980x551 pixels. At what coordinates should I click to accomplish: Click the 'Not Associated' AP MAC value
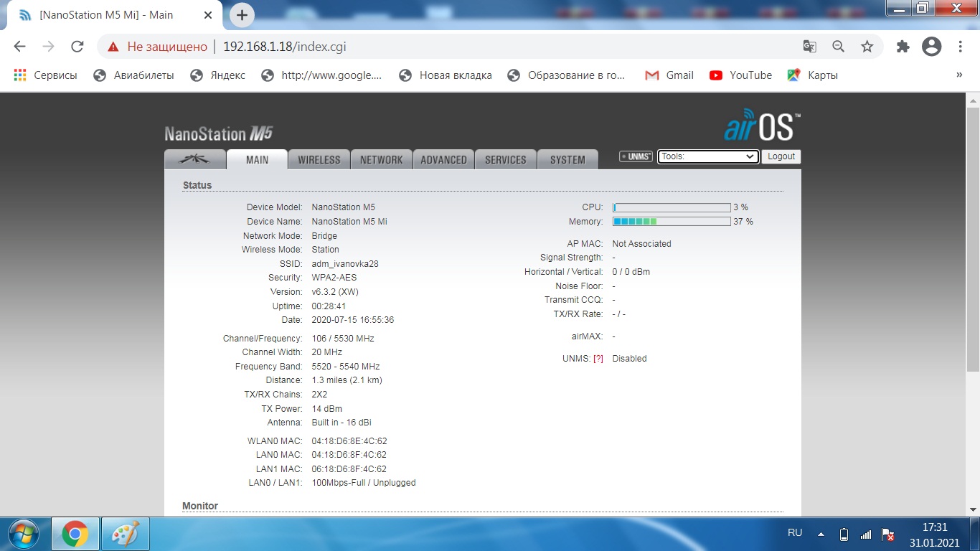(641, 244)
